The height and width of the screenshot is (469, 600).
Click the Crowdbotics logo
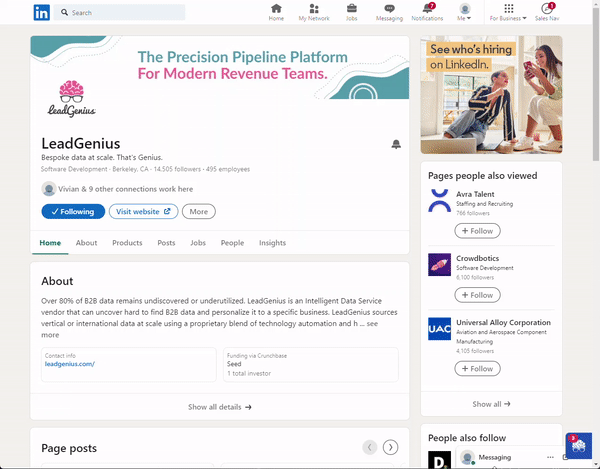pos(439,265)
